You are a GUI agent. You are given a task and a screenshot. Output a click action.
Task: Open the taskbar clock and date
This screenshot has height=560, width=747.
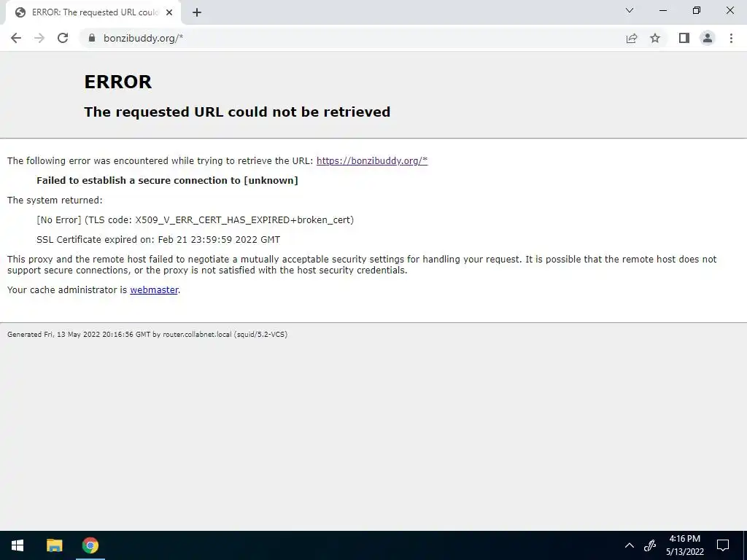[684, 545]
